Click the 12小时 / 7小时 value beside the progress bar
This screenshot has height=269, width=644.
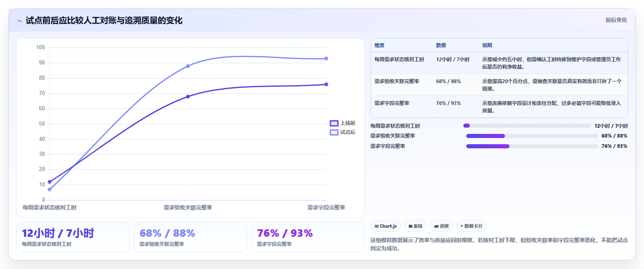pos(611,126)
